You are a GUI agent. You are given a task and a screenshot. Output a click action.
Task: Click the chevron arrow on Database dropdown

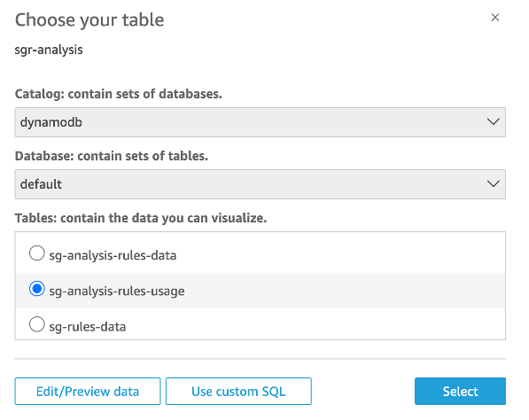pyautogui.click(x=494, y=183)
